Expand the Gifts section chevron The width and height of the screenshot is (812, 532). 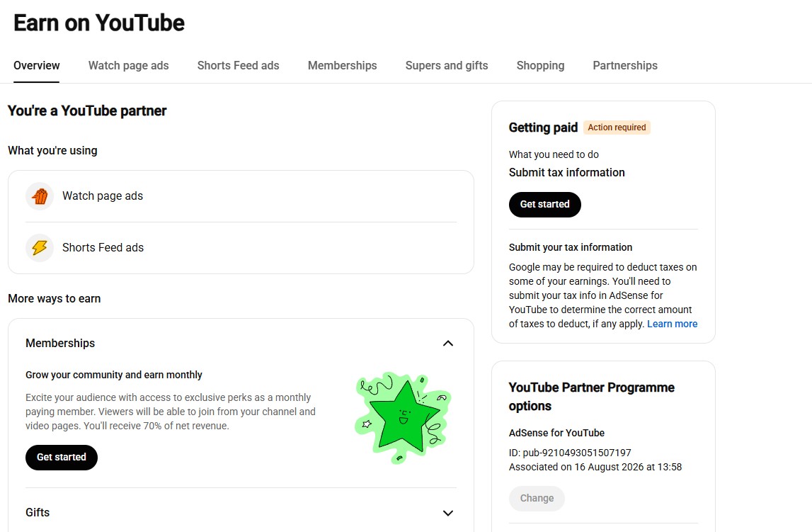click(448, 513)
